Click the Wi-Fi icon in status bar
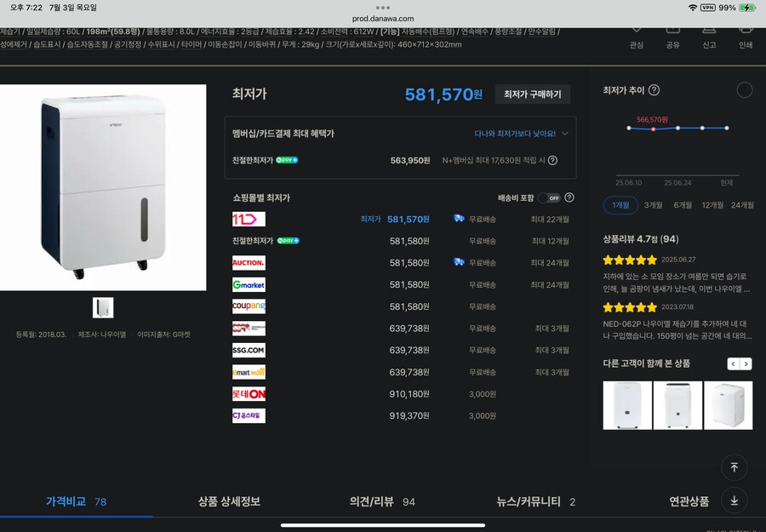The height and width of the screenshot is (532, 766). click(692, 8)
